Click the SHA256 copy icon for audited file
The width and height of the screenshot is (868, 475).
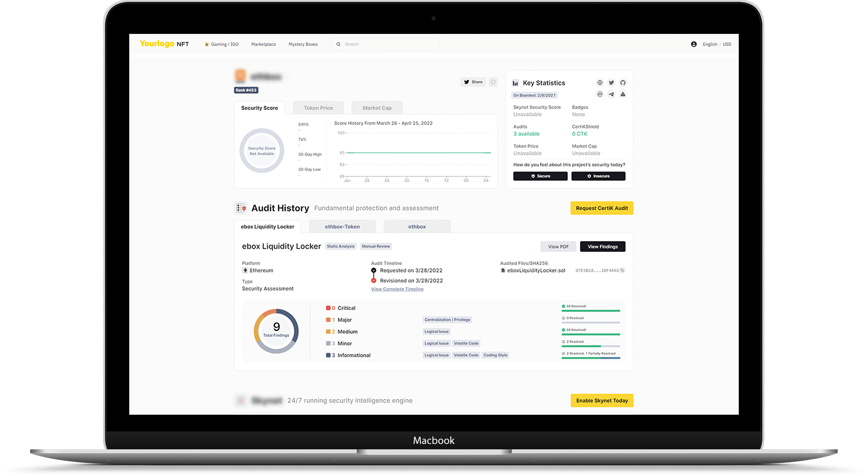point(624,271)
